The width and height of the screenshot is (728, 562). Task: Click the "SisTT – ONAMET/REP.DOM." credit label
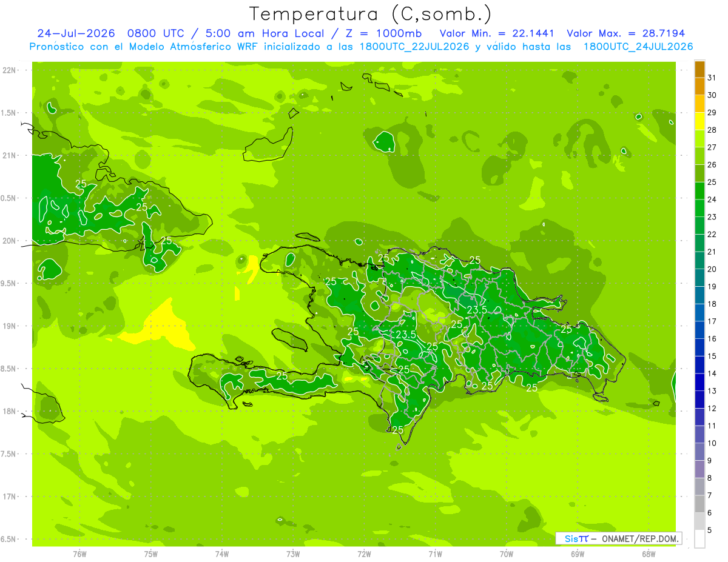619,538
